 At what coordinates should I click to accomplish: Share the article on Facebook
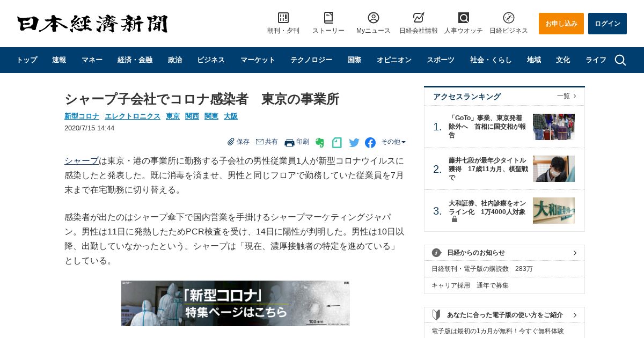pyautogui.click(x=370, y=143)
